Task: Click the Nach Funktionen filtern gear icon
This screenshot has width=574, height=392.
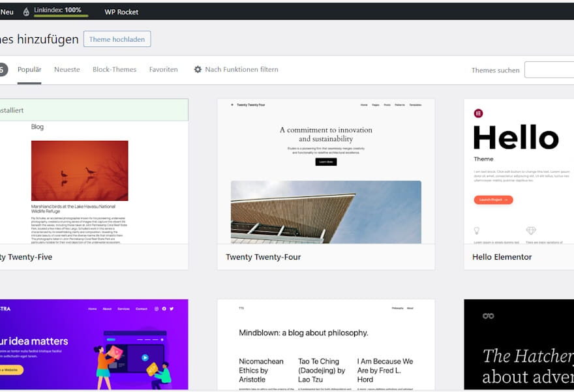Action: pyautogui.click(x=198, y=70)
